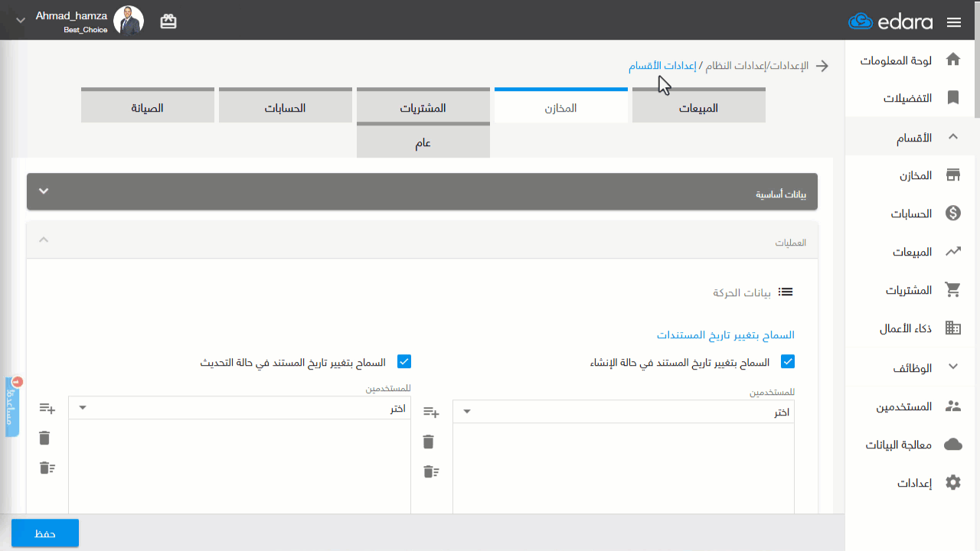Delete selected user from on-creation (الإنشاء) list
The image size is (980, 551).
[429, 442]
